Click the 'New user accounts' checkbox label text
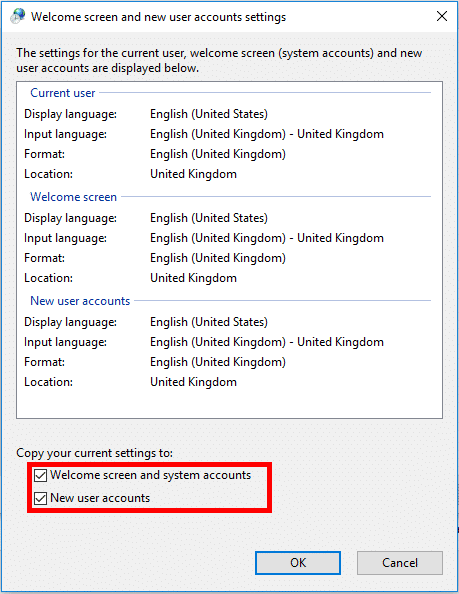This screenshot has height=594, width=459. pos(100,498)
